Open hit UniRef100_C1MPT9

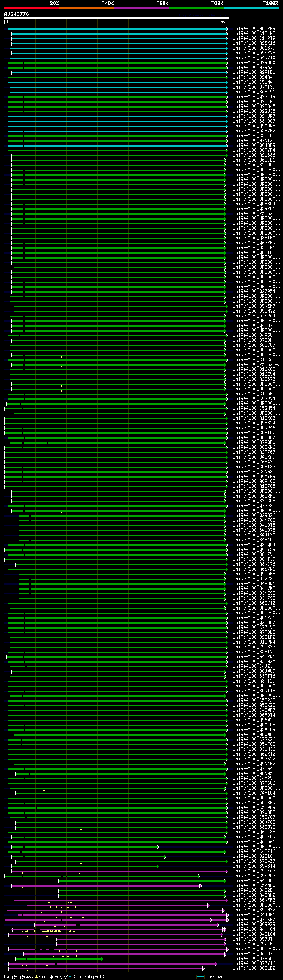click(254, 39)
